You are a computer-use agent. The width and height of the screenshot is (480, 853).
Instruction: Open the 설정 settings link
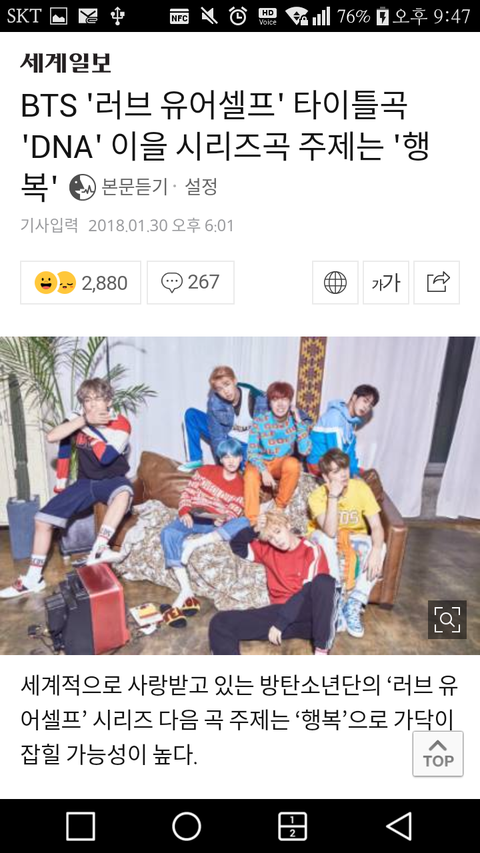201,187
